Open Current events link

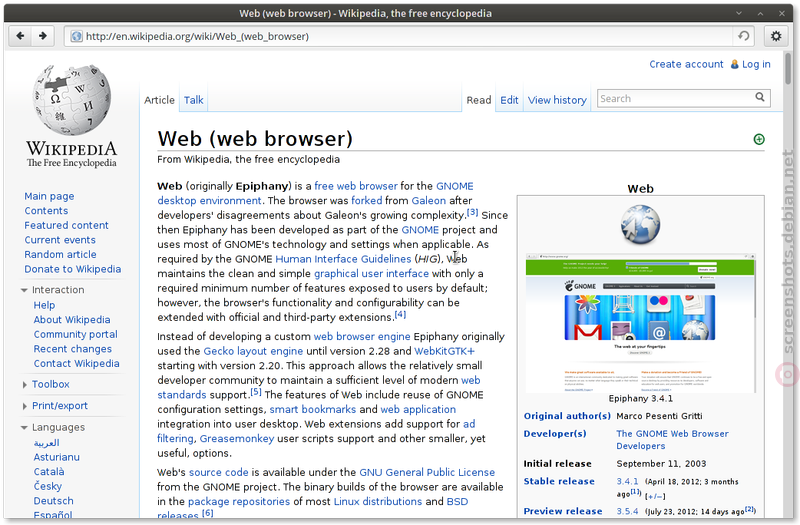[x=60, y=240]
